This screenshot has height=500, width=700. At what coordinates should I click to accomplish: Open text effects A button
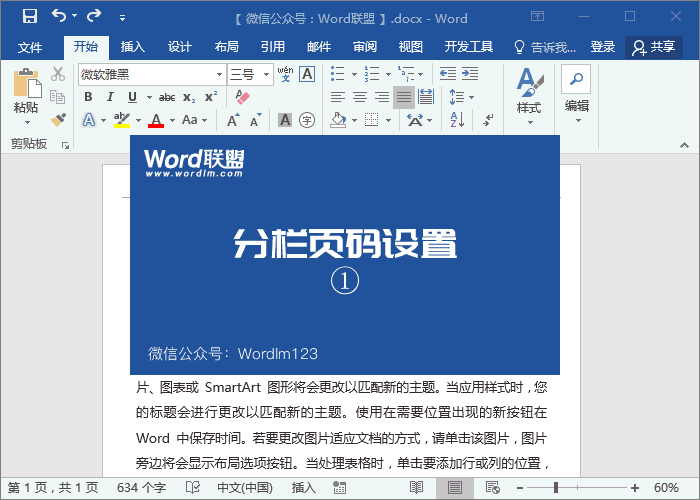[89, 120]
